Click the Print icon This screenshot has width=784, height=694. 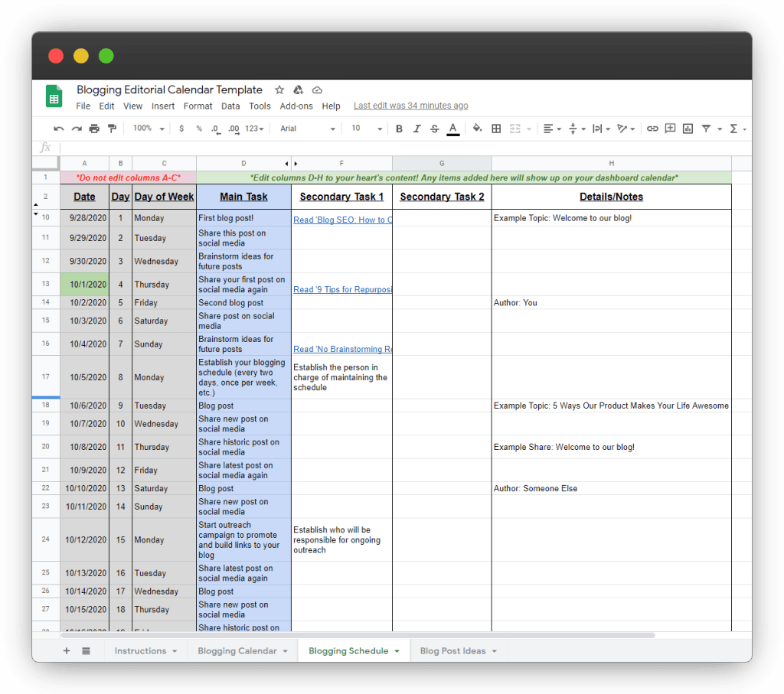click(94, 129)
